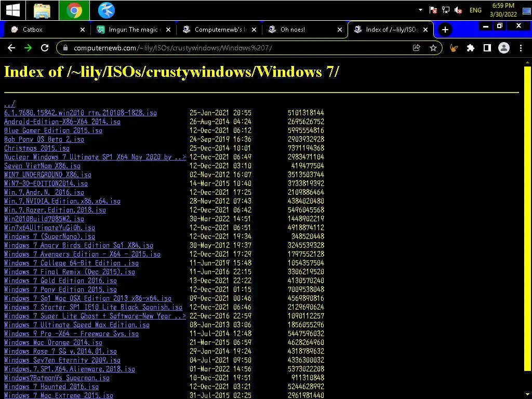Open Windows 7 Gold Edition 2016.iso

coord(60,280)
